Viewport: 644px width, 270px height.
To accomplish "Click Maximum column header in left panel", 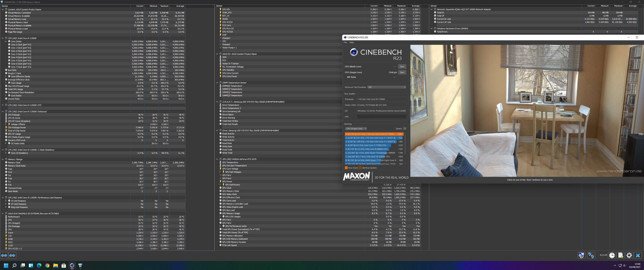I will [164, 6].
